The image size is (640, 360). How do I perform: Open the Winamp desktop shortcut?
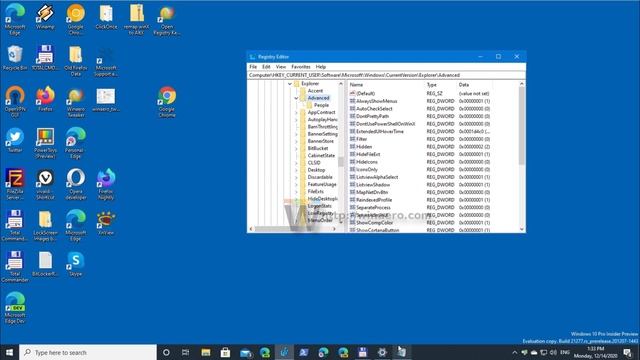pos(45,17)
